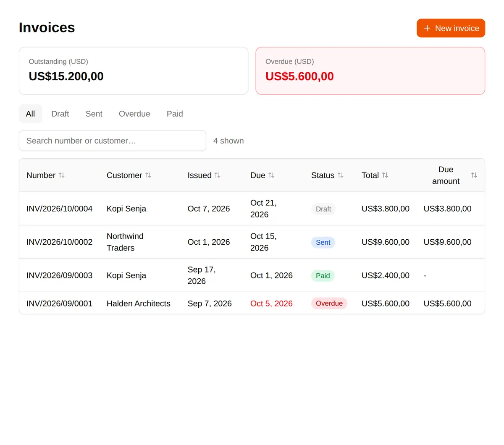504x445 pixels.
Task: Select the All tab
Action: coord(30,114)
